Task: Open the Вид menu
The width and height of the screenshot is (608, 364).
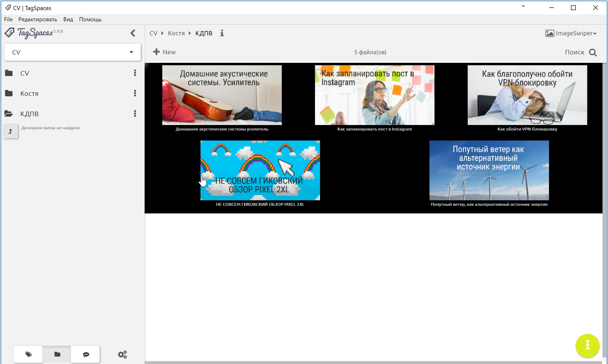Action: pyautogui.click(x=68, y=19)
